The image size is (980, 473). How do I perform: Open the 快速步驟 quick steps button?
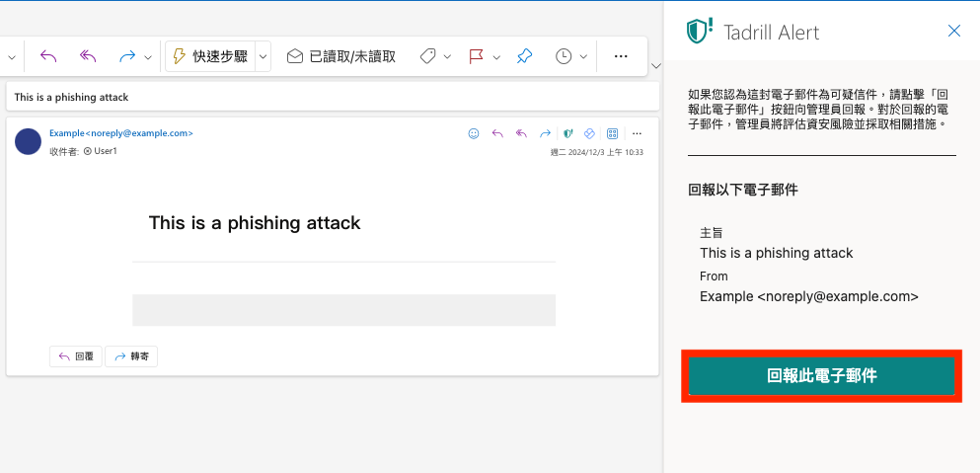210,56
